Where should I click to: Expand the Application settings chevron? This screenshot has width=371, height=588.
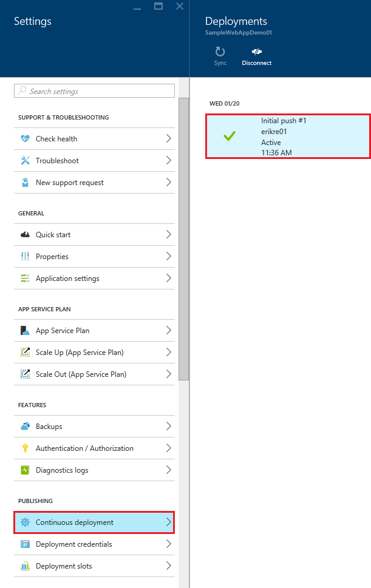169,279
